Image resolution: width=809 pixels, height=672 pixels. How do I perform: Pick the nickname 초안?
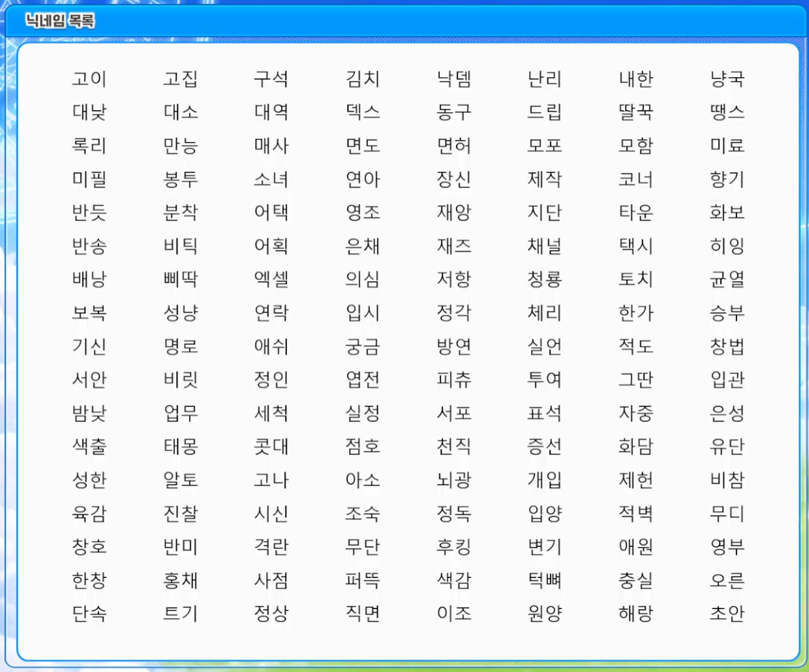pyautogui.click(x=727, y=613)
